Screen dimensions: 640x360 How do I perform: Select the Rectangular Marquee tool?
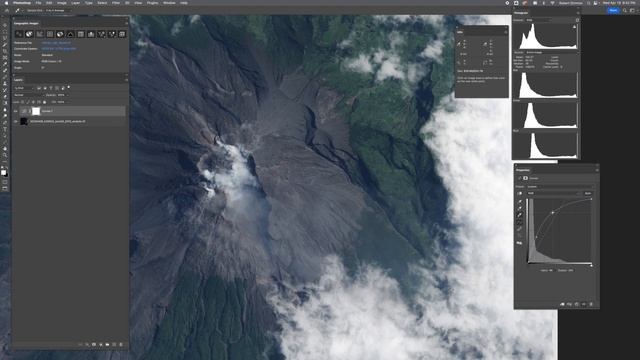5,31
